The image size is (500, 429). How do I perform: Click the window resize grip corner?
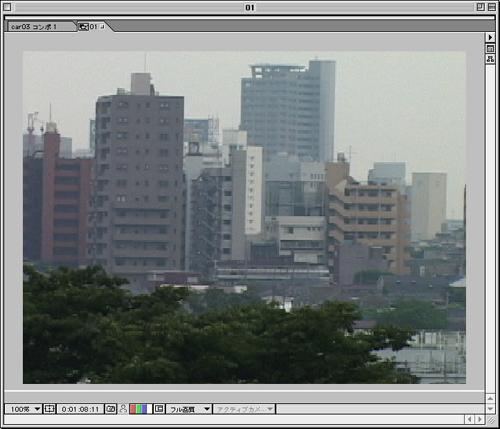pyautogui.click(x=491, y=420)
